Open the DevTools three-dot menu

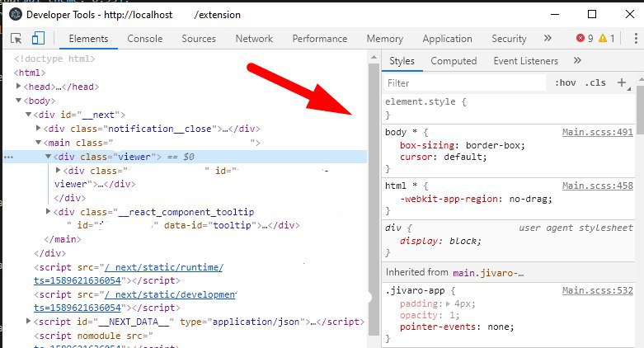pos(636,38)
